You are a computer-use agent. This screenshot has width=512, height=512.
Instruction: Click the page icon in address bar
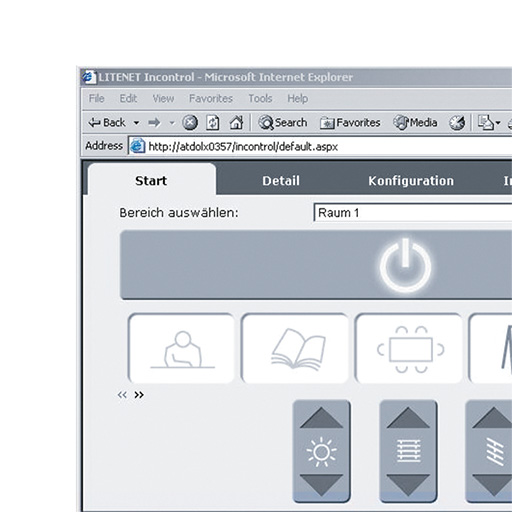137,146
